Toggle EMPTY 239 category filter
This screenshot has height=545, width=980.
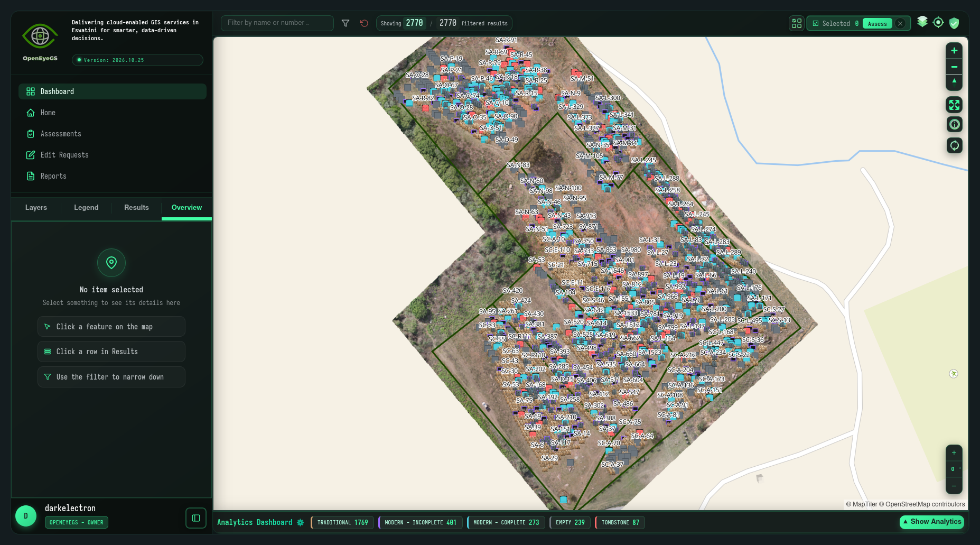click(570, 522)
